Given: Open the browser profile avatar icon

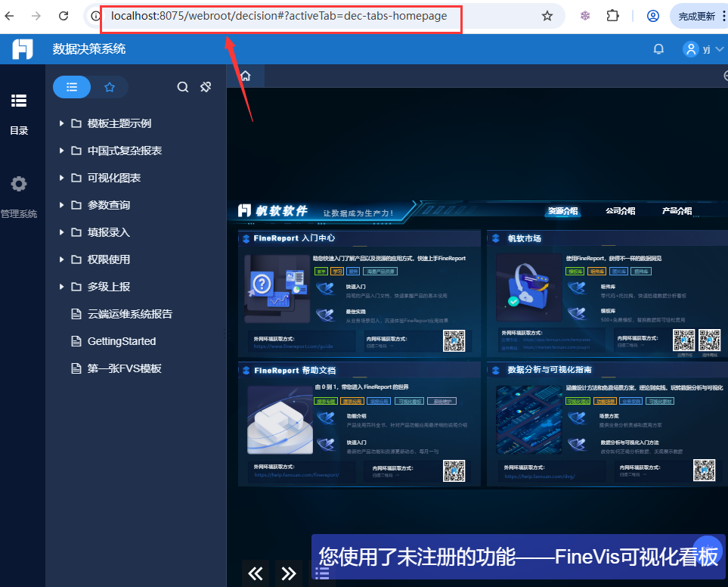Looking at the screenshot, I should [653, 16].
